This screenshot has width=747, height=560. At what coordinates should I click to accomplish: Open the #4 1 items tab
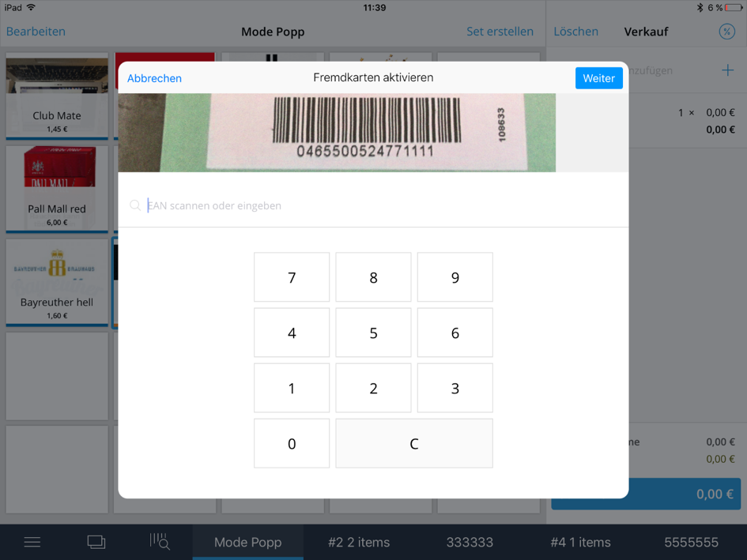(x=580, y=542)
